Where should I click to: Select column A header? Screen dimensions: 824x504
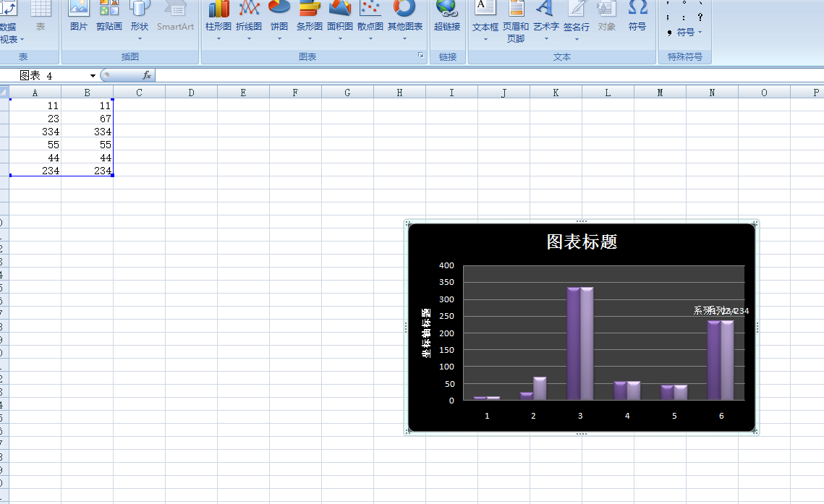[35, 93]
